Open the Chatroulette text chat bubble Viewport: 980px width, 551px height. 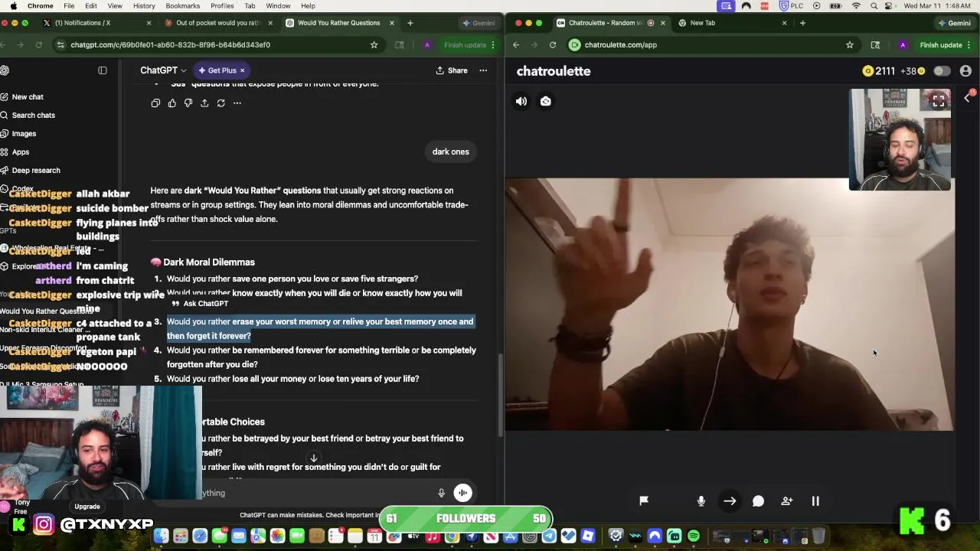(x=758, y=500)
